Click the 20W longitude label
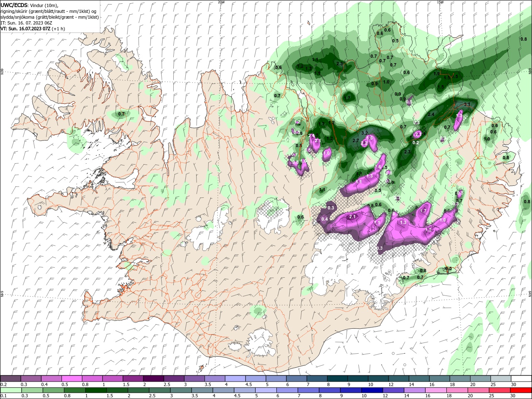 click(x=221, y=2)
